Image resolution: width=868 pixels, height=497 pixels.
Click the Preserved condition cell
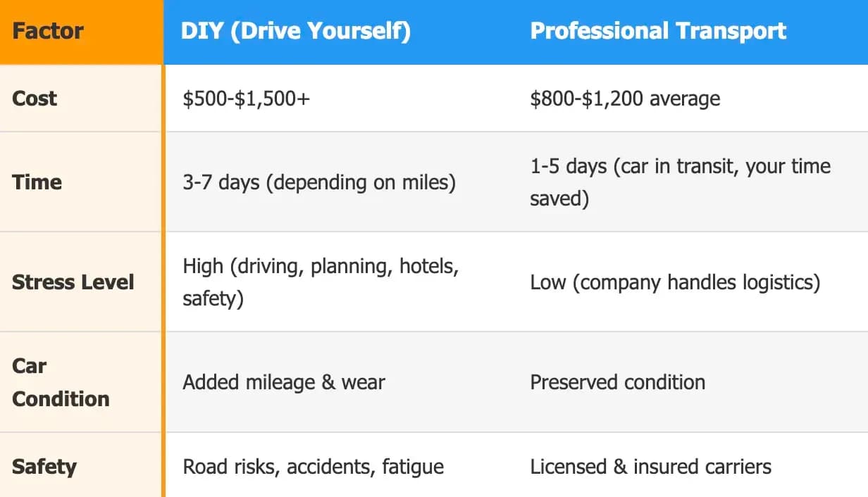(617, 382)
